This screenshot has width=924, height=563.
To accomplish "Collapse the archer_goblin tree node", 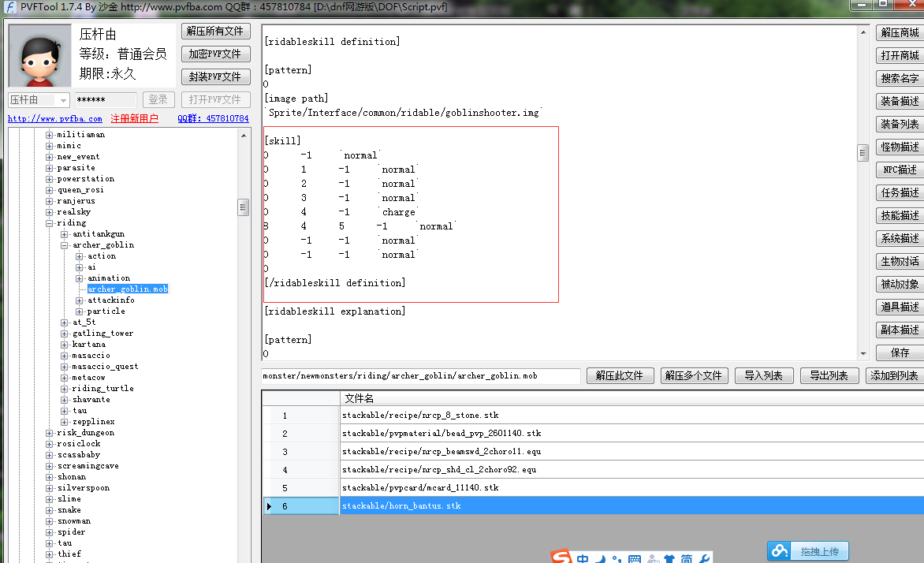I will point(65,245).
